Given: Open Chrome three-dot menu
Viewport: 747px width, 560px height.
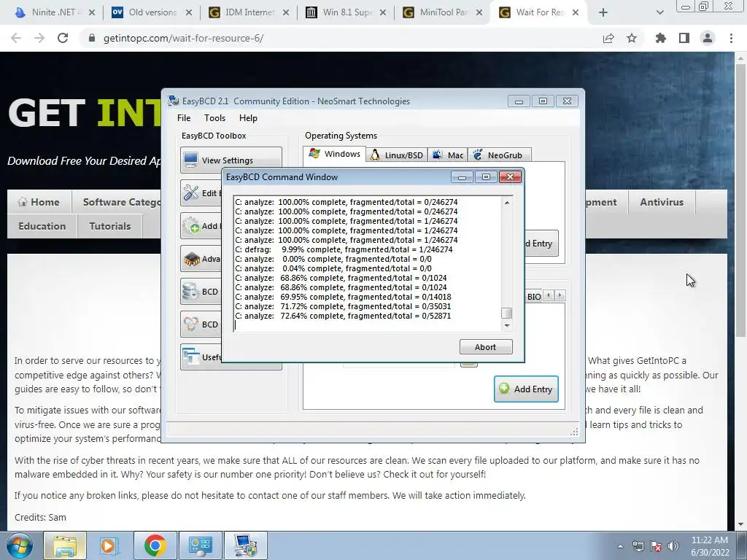Looking at the screenshot, I should [731, 38].
